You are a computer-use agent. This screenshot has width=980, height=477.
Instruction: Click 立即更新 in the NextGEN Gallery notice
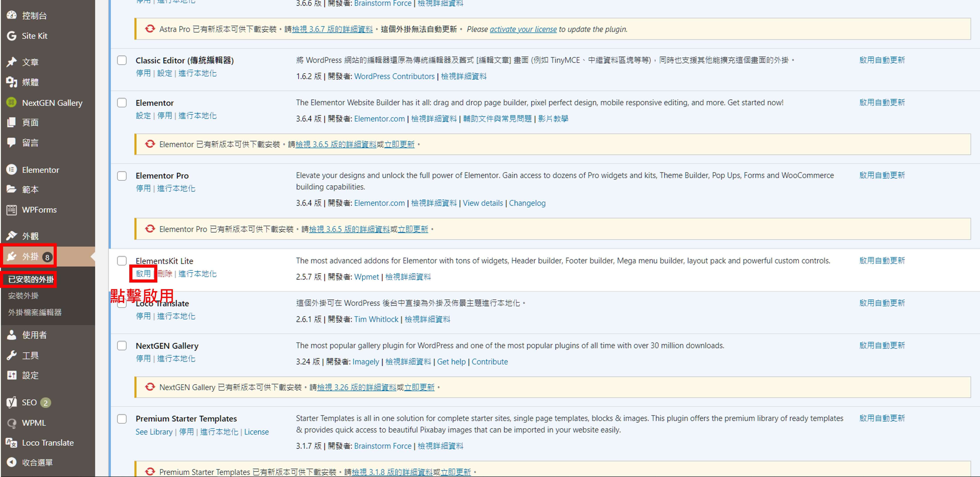(x=419, y=387)
